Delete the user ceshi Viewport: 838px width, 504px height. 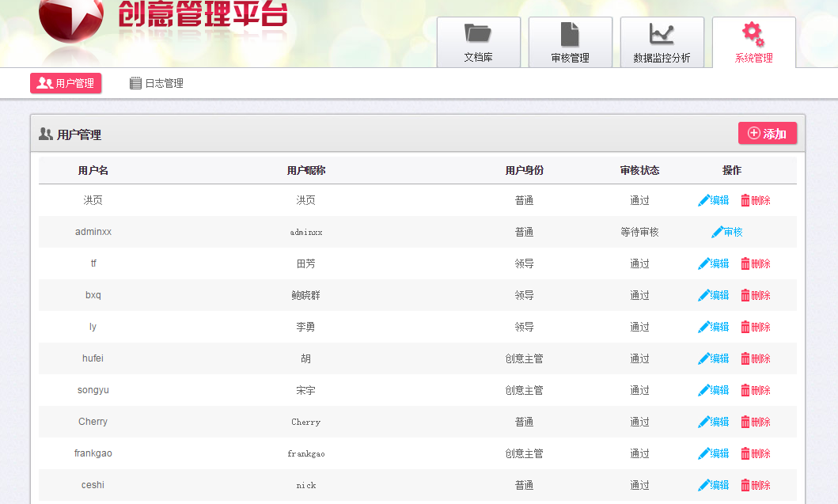point(756,485)
